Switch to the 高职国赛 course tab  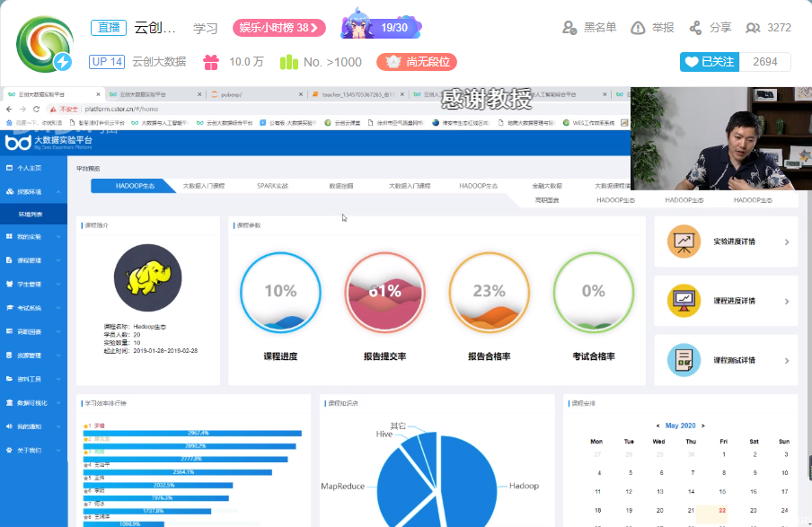coord(547,200)
